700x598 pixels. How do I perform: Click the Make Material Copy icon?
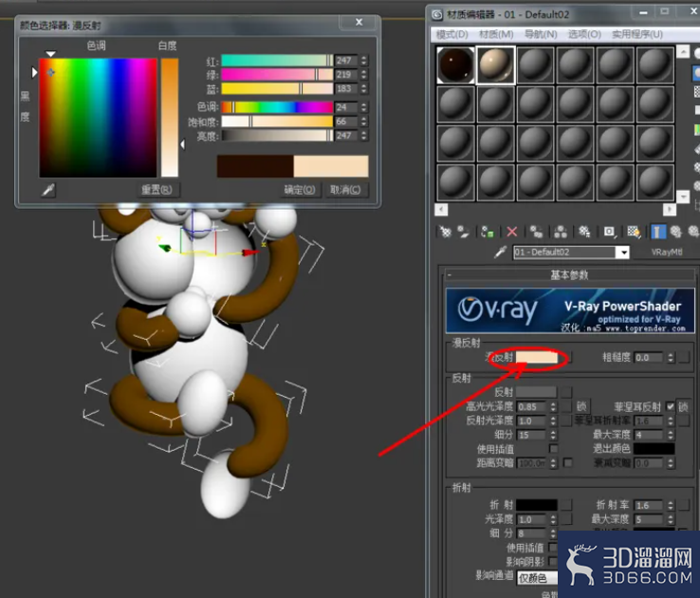(x=536, y=232)
